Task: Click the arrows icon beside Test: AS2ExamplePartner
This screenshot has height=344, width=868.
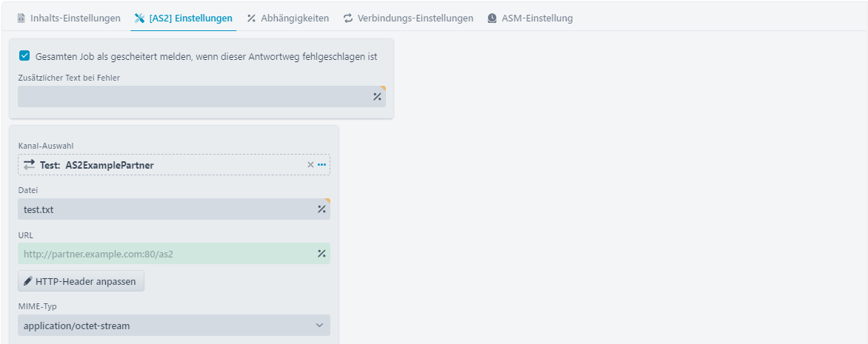Action: coord(30,165)
